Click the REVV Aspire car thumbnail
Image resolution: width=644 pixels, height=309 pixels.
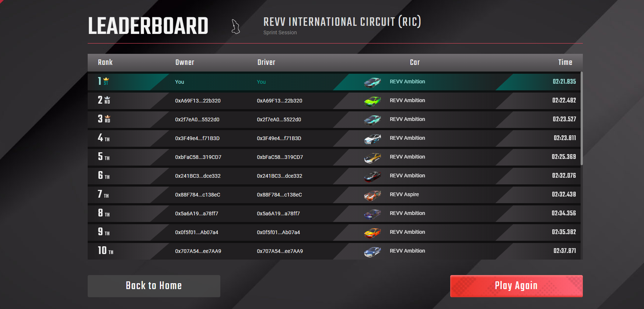(372, 195)
